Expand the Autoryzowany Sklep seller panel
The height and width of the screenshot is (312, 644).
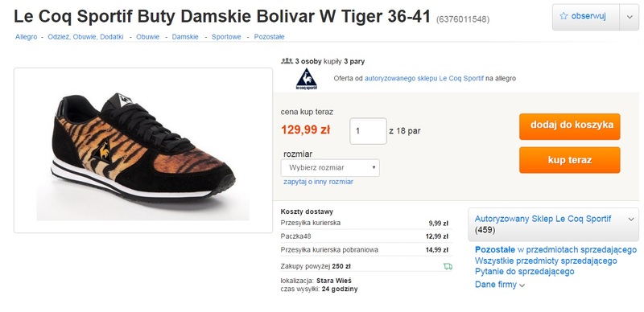(631, 220)
